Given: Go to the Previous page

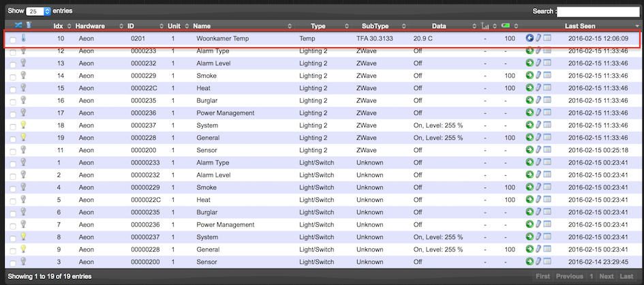Looking at the screenshot, I should (x=569, y=276).
